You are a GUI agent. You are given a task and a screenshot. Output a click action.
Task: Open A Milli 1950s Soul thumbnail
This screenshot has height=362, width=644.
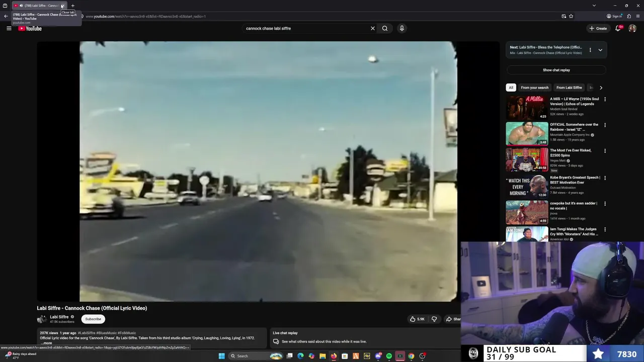[x=527, y=108]
